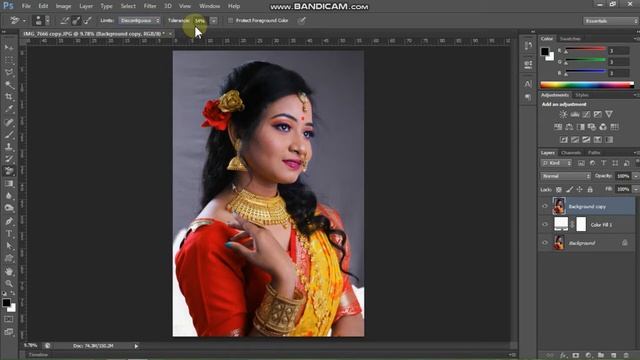Open the tool preset picker arrow

[x=24, y=20]
